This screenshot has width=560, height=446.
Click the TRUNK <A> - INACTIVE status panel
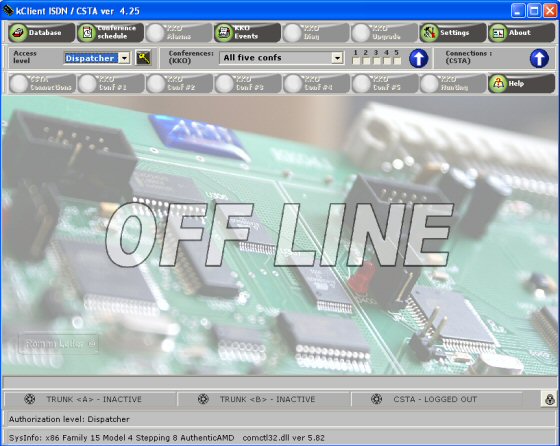tap(90, 399)
